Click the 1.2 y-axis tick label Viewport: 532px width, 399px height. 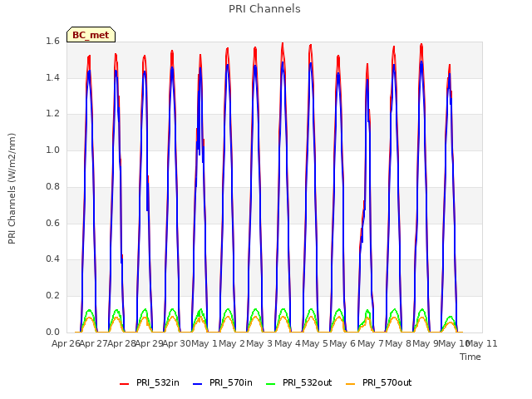[x=52, y=114]
